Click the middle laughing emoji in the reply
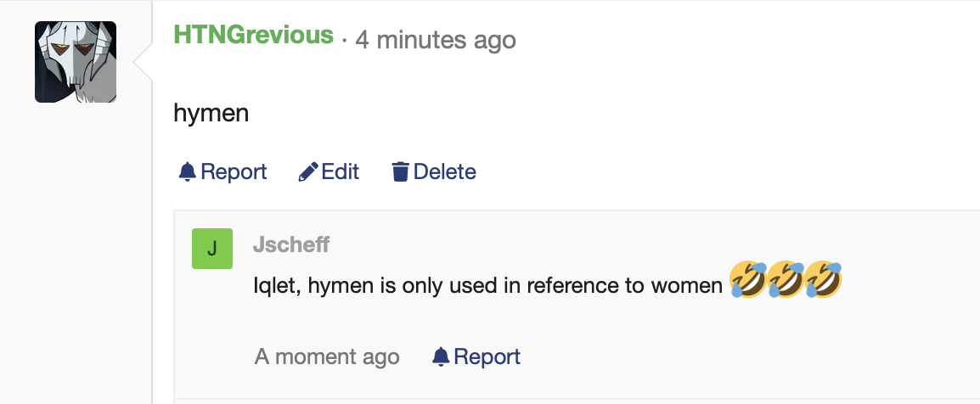Screen dimensions: 980x404 (x=786, y=281)
